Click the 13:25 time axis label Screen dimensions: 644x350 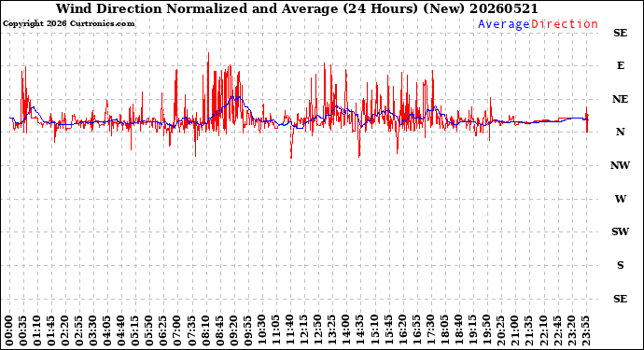(331, 330)
